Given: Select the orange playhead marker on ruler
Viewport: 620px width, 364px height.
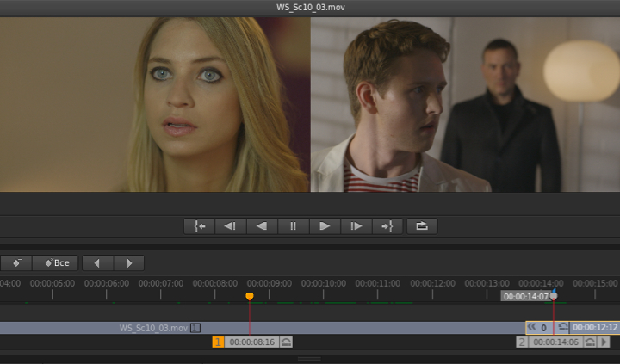Looking at the screenshot, I should 250,296.
